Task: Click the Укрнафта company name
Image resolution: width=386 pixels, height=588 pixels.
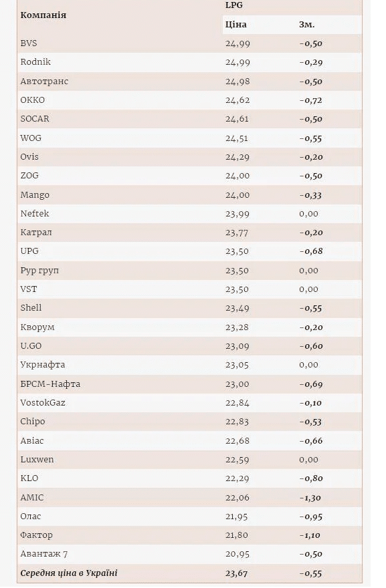Action: point(42,365)
